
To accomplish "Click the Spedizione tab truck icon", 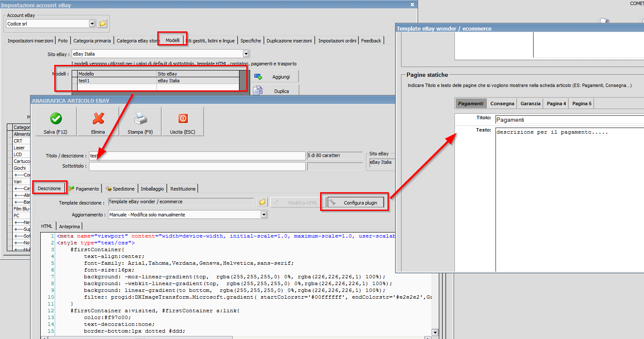I will click(109, 188).
